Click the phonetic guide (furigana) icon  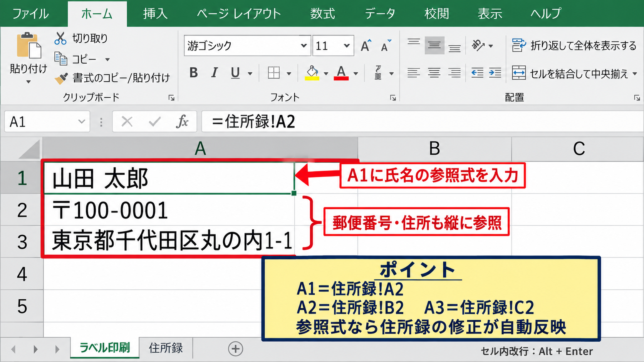click(x=378, y=73)
